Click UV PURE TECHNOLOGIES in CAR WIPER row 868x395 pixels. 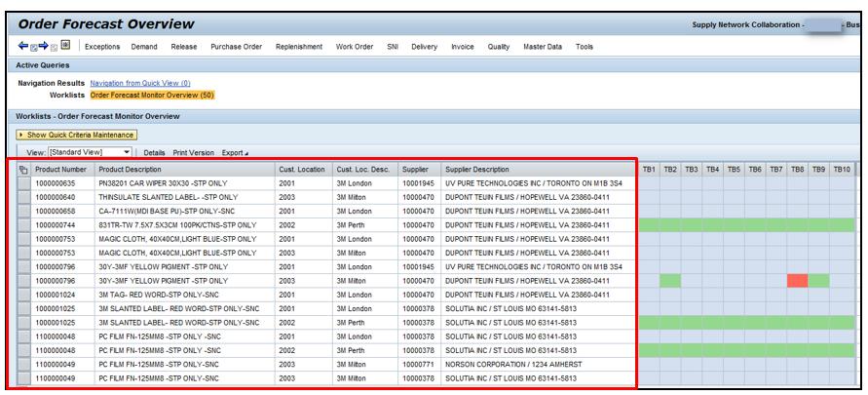(534, 183)
